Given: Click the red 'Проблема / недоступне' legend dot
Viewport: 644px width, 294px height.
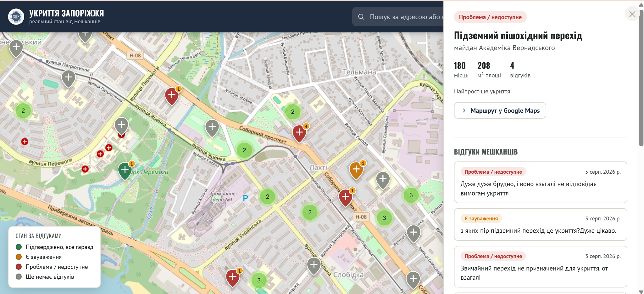Looking at the screenshot, I should pos(19,267).
